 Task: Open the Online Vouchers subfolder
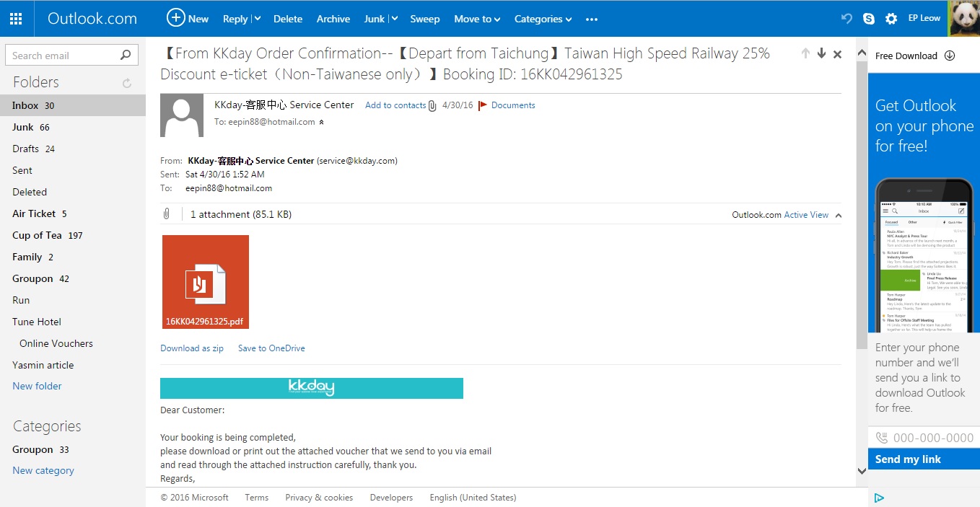click(x=72, y=343)
